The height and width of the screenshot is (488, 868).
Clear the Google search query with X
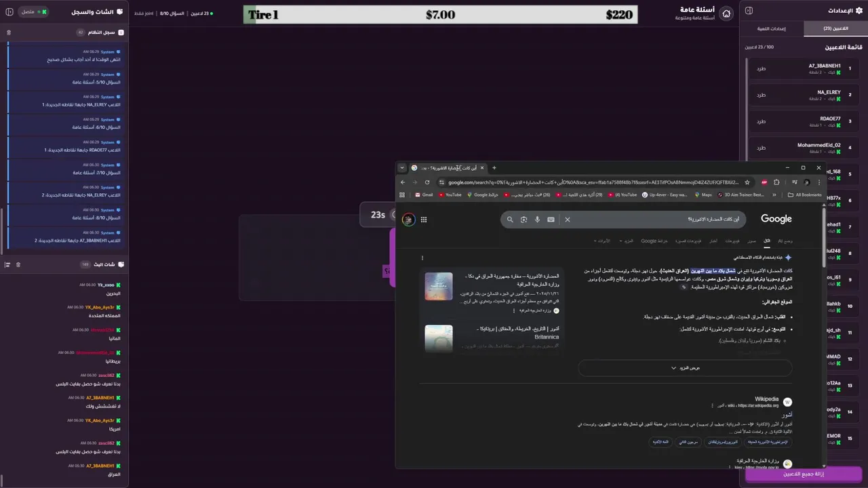click(x=568, y=220)
